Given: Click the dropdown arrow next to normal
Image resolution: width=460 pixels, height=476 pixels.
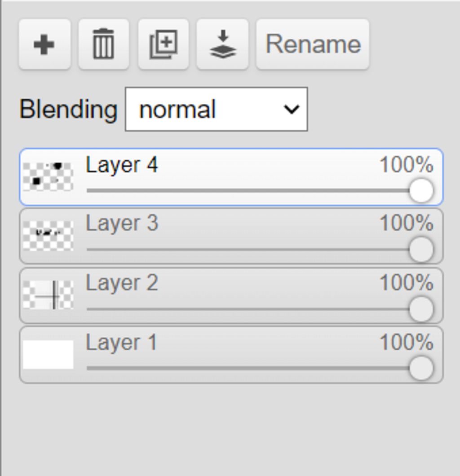Looking at the screenshot, I should [x=292, y=110].
